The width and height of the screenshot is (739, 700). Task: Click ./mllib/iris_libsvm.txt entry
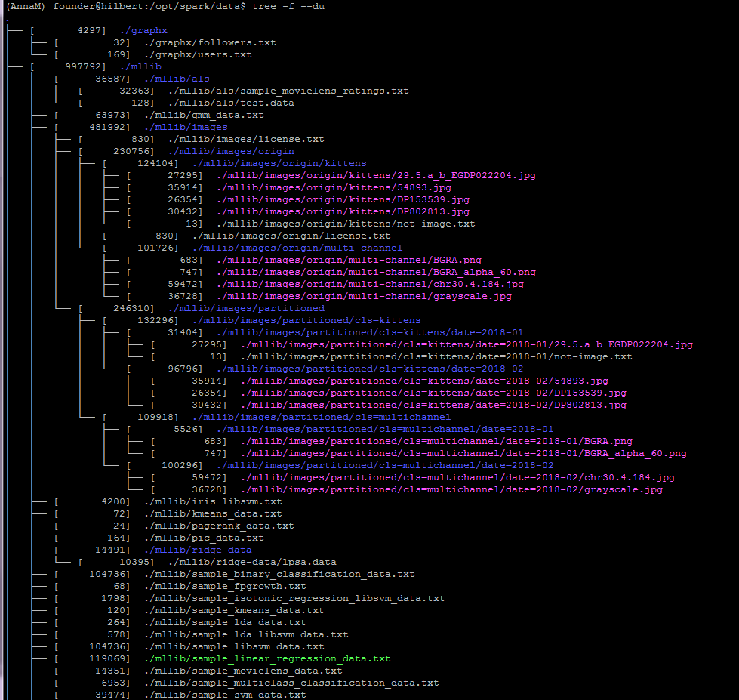click(x=213, y=501)
